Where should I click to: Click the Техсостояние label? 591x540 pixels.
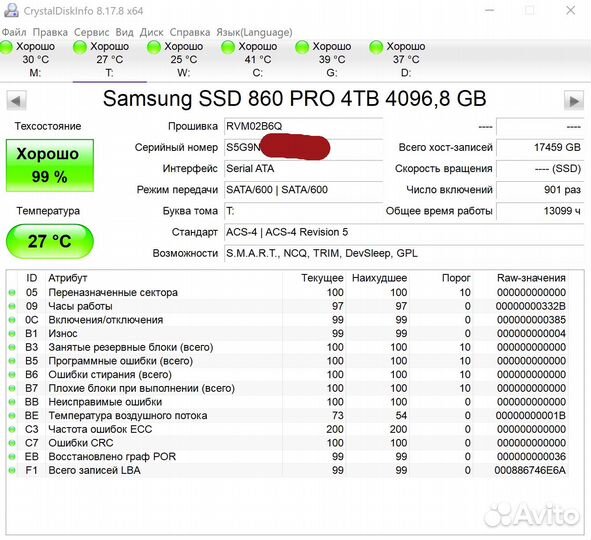[x=48, y=126]
